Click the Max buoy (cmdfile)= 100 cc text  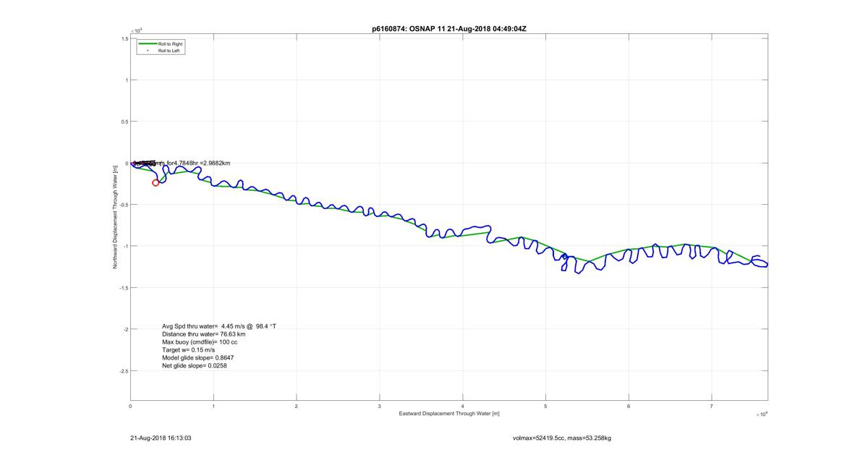[x=200, y=342]
